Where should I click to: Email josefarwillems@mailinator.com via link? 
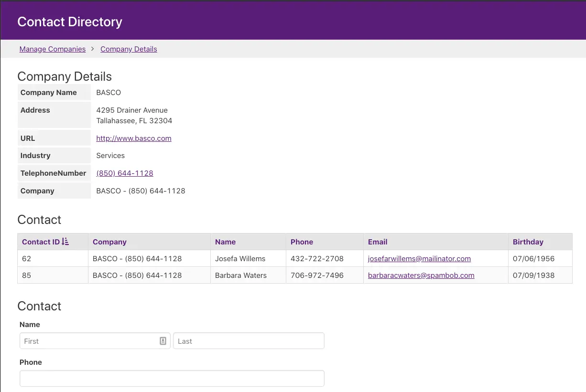tap(419, 259)
